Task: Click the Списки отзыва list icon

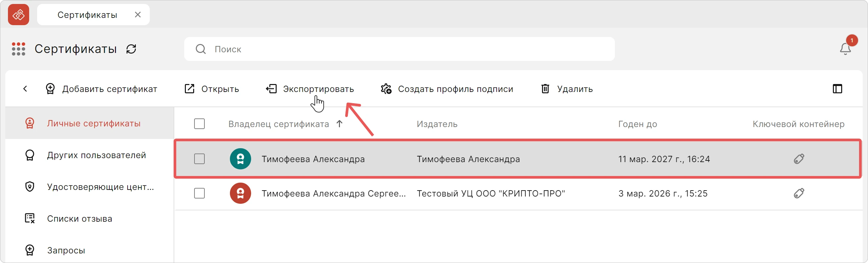Action: click(30, 218)
